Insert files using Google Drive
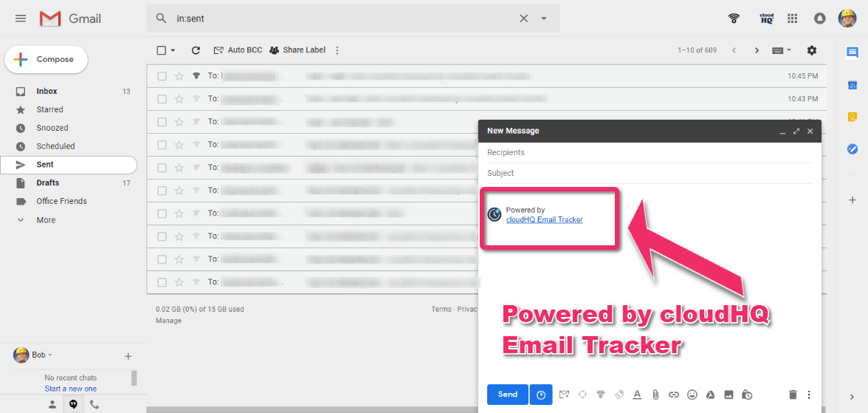Image resolution: width=868 pixels, height=413 pixels. tap(710, 395)
